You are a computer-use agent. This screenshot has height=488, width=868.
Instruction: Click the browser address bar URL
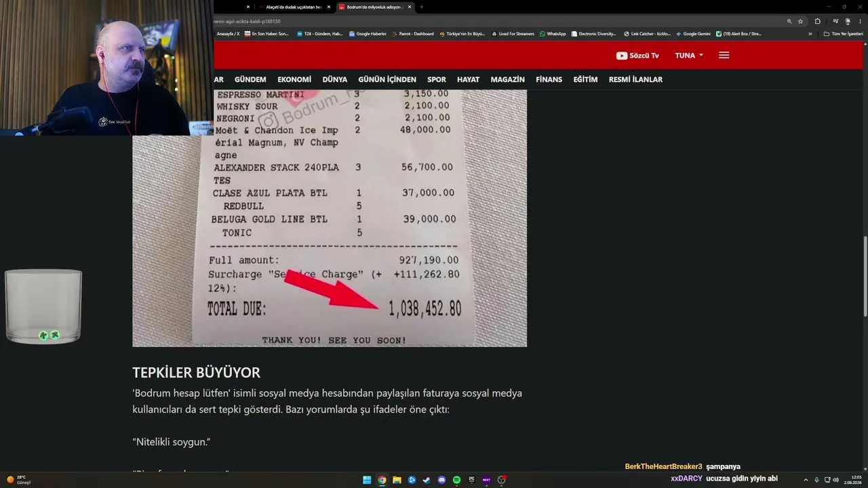click(248, 21)
